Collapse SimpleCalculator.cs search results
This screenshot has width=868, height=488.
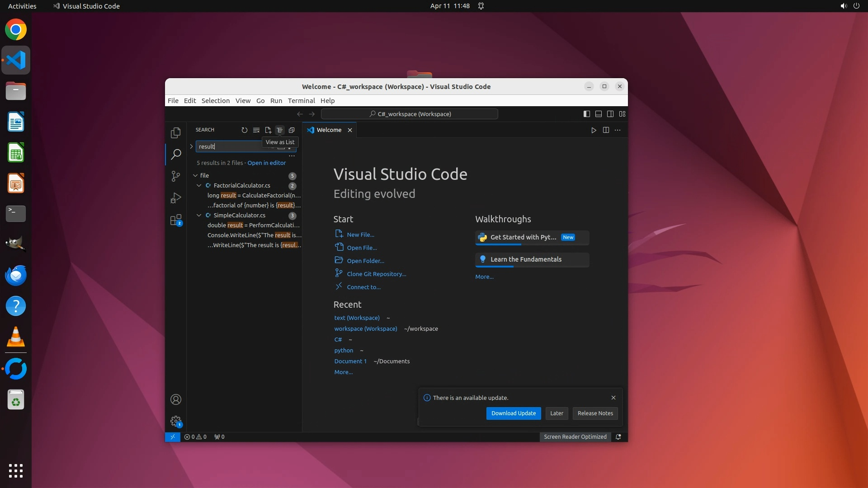click(x=199, y=216)
